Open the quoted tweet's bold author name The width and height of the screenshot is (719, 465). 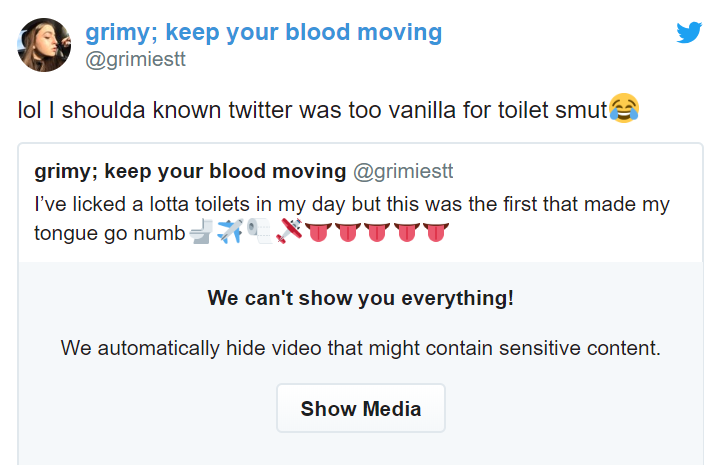tap(190, 171)
